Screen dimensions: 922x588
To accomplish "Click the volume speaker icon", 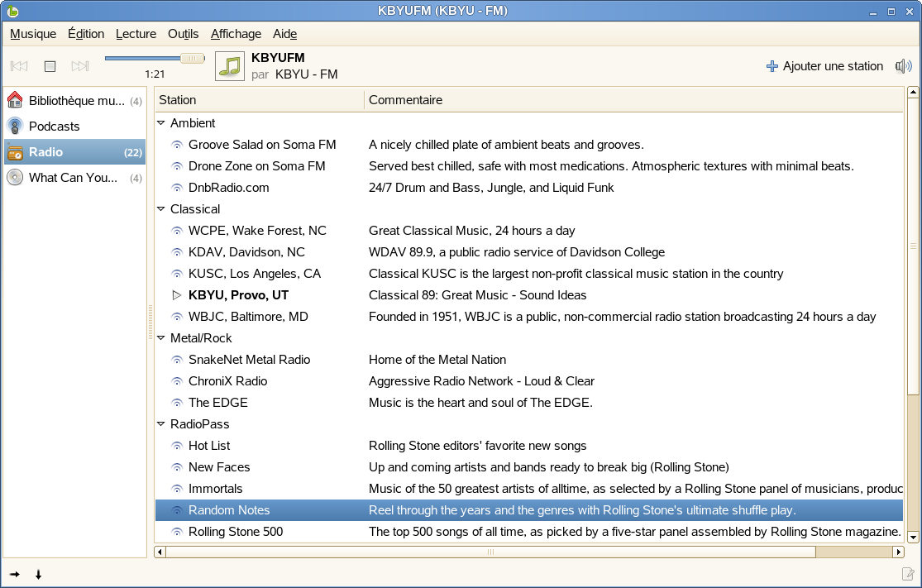I will [903, 66].
